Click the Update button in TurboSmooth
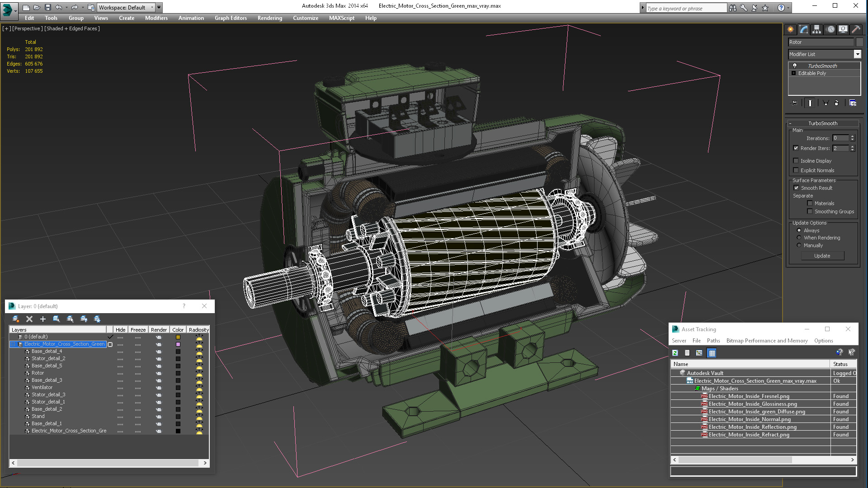 click(x=822, y=256)
